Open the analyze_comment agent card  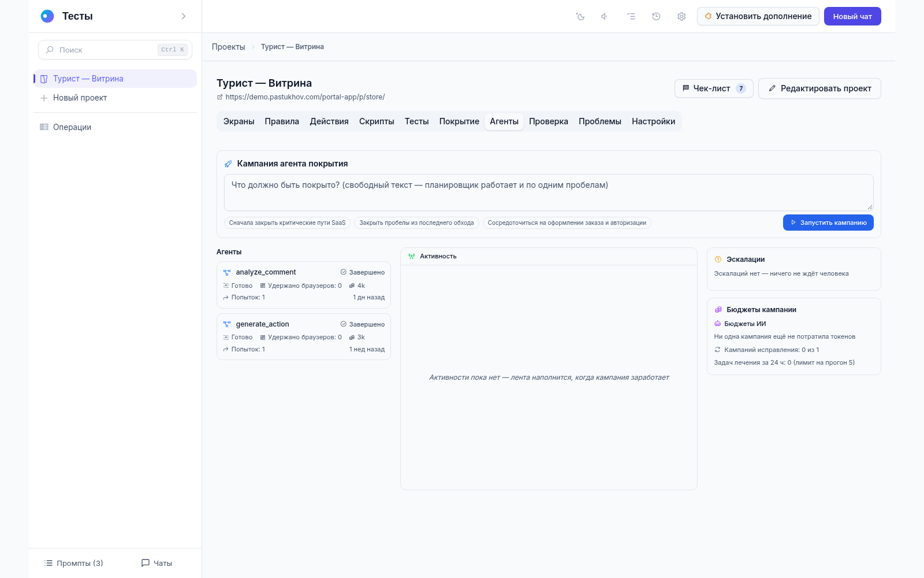pyautogui.click(x=304, y=285)
